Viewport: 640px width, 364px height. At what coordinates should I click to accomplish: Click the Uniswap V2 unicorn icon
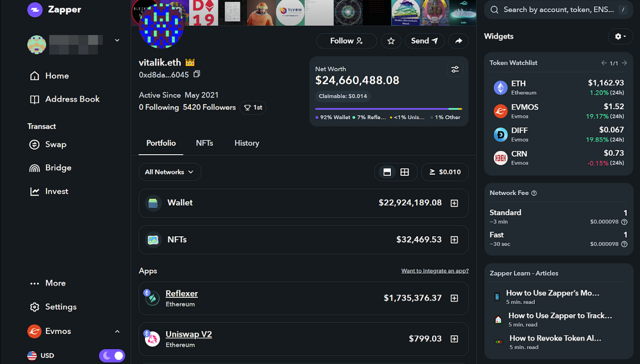point(152,338)
